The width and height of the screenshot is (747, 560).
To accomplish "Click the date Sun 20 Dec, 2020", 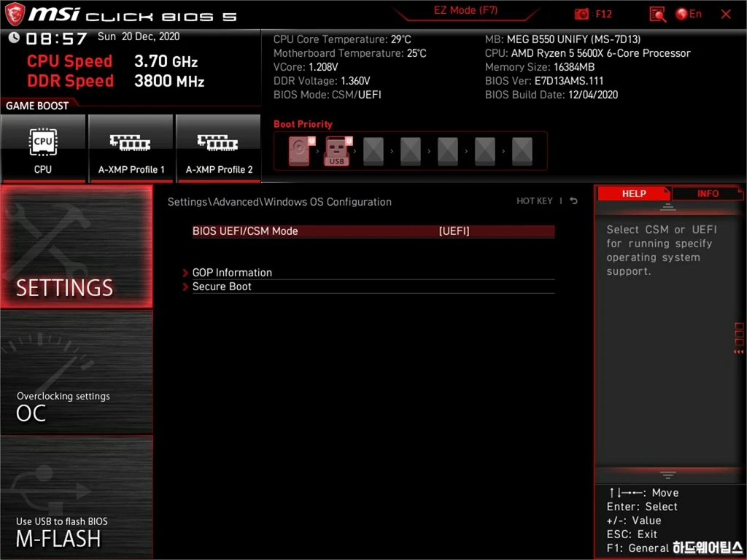I will 139,36.
